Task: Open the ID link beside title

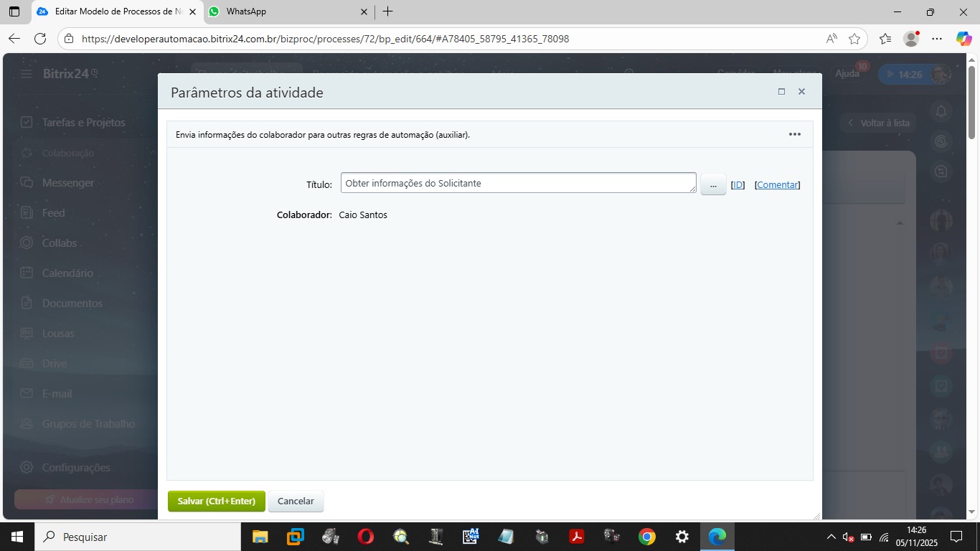Action: (738, 184)
